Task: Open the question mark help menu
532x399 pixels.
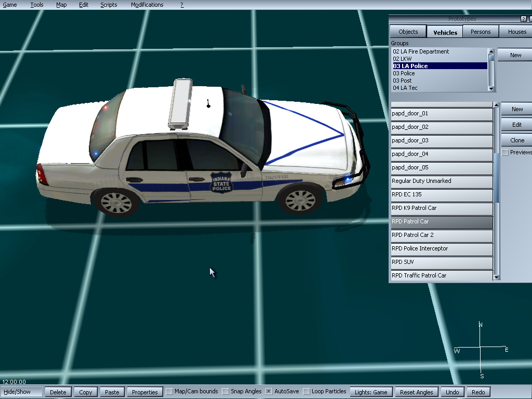Action: pos(182,5)
